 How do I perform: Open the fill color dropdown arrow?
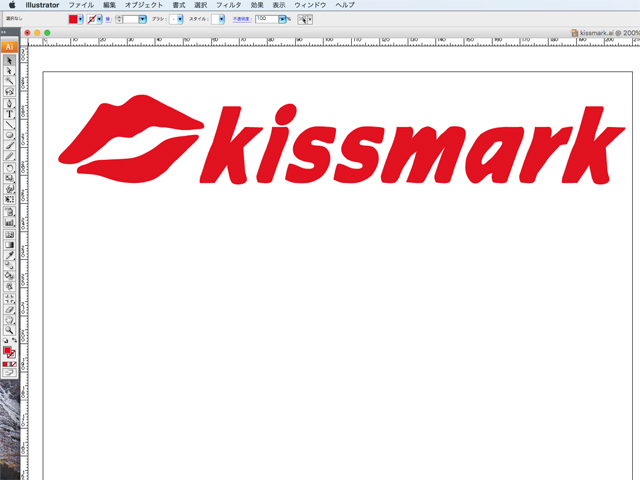click(80, 19)
